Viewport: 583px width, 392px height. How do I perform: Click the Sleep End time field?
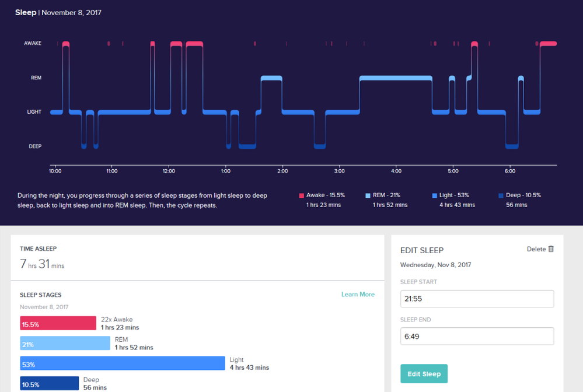(477, 337)
